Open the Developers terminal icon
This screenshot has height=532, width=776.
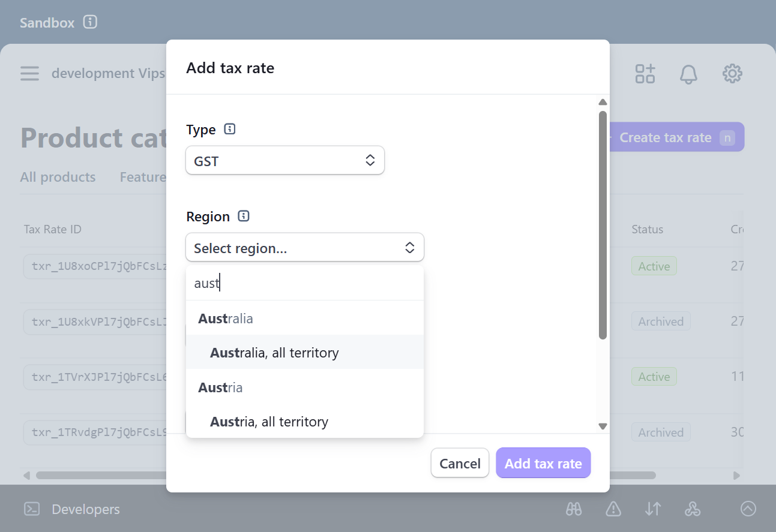32,509
